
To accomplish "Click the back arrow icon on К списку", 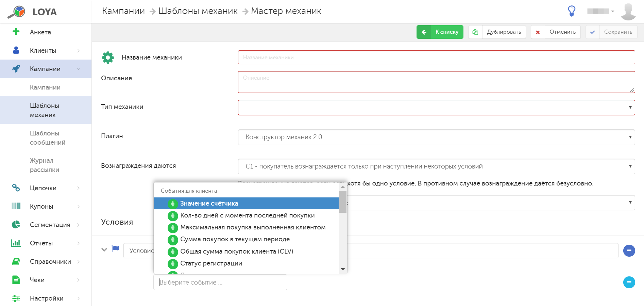I will coord(424,32).
